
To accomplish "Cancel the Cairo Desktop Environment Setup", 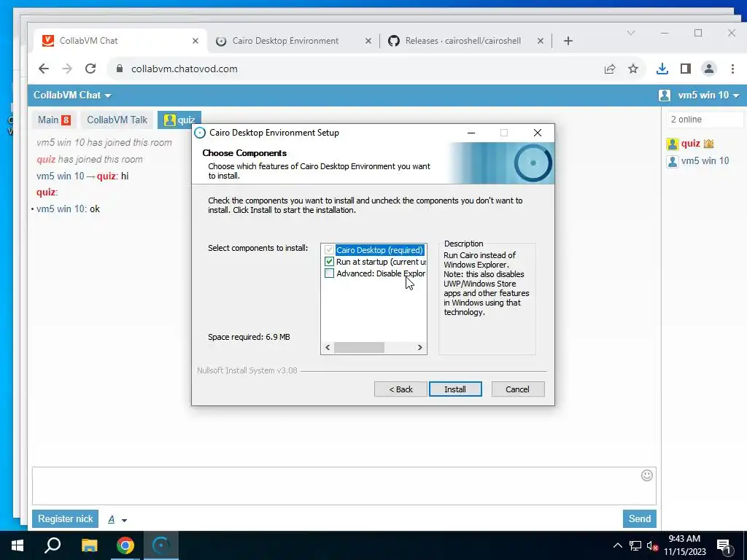I will tap(517, 389).
